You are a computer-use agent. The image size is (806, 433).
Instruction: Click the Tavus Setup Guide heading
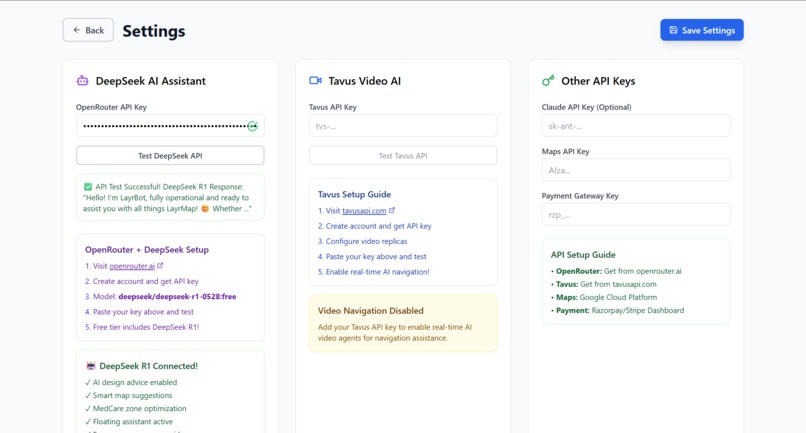[354, 194]
